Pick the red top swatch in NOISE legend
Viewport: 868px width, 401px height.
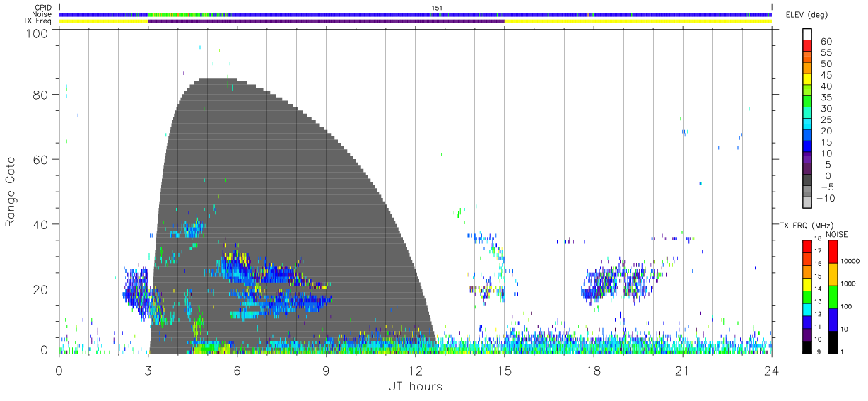click(832, 252)
